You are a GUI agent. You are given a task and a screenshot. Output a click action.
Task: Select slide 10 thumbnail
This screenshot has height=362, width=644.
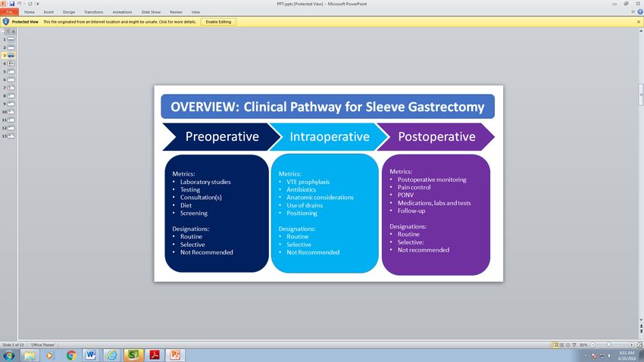tap(11, 112)
